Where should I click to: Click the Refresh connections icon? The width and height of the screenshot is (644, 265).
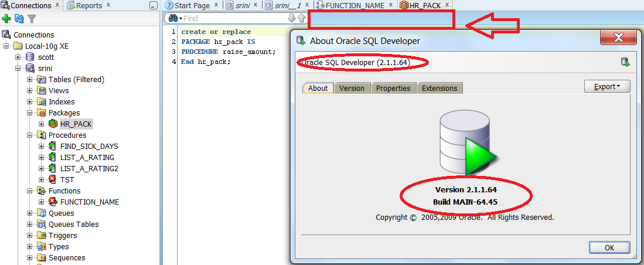point(19,19)
